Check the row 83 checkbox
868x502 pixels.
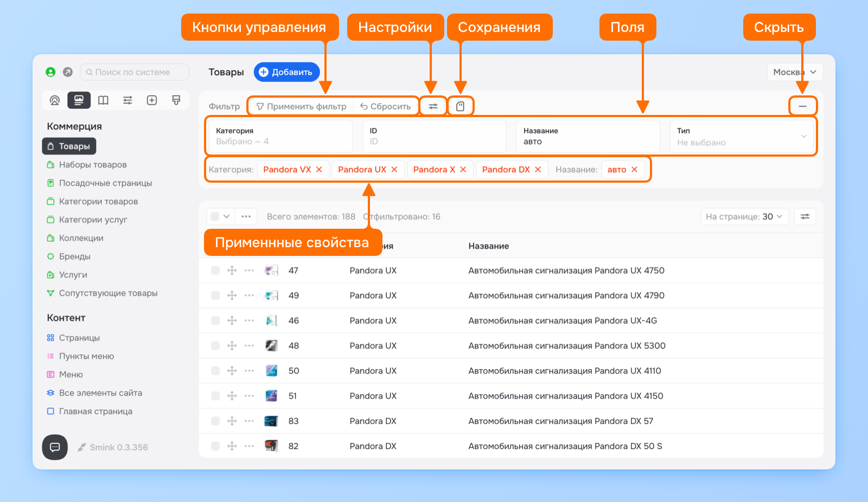215,421
